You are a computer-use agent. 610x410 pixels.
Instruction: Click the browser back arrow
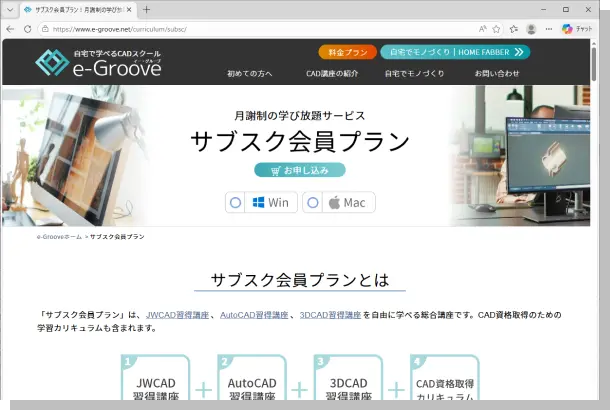(11, 29)
